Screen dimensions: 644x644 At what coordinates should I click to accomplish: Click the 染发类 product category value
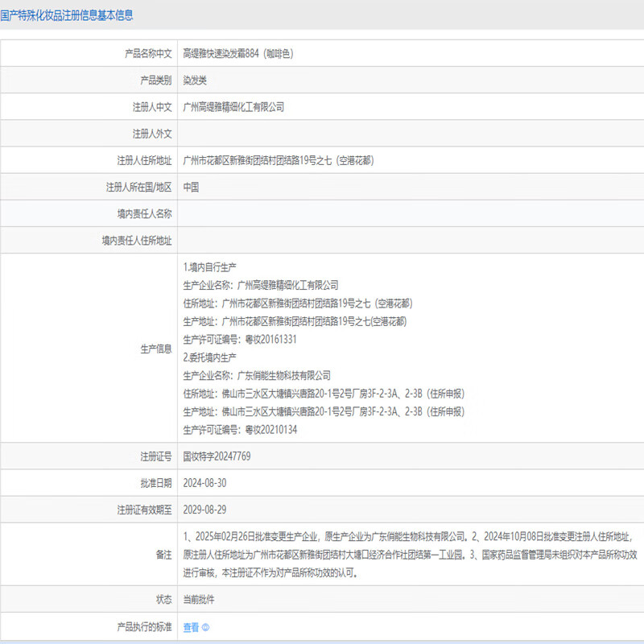195,80
